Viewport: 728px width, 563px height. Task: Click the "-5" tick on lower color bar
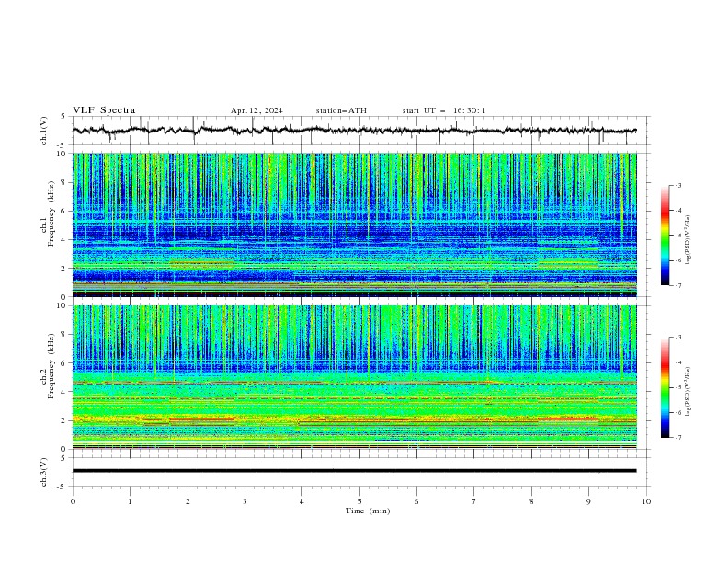[677, 387]
